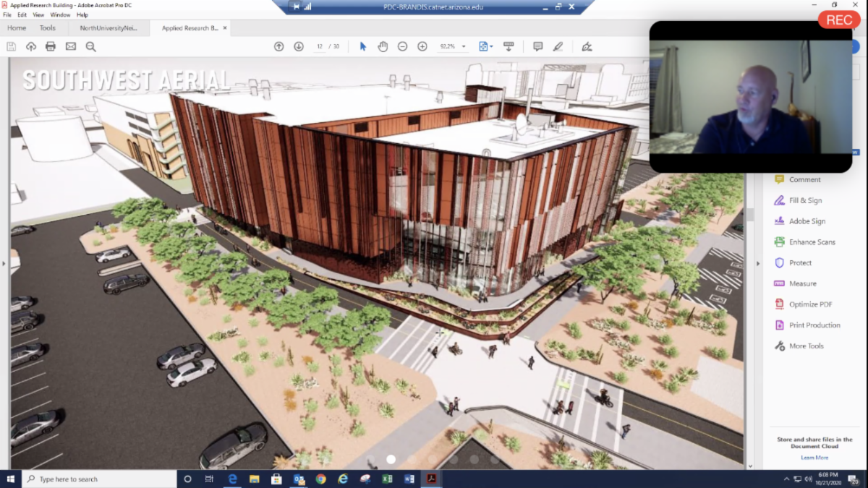Activate the Hand pan tool
This screenshot has height=488, width=868.
pyautogui.click(x=383, y=46)
